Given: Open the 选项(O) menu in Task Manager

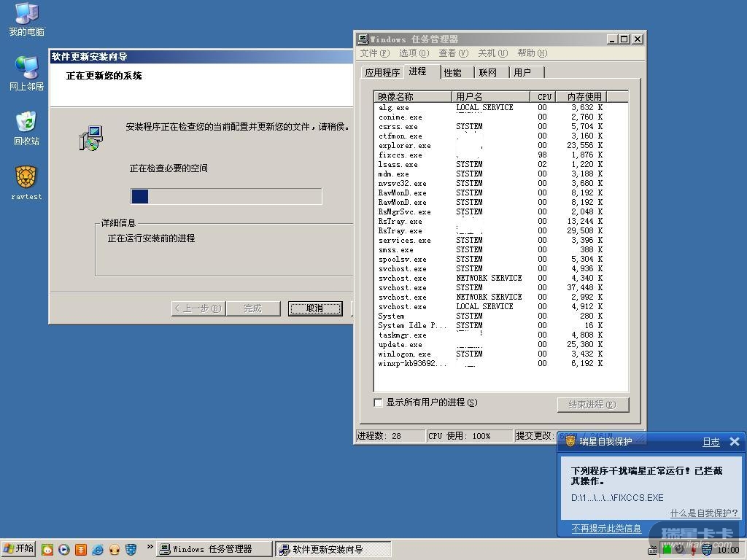Looking at the screenshot, I should 414,53.
